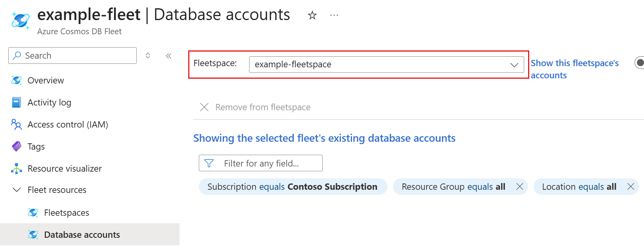This screenshot has width=644, height=250.
Task: Remove the Resource Group filter
Action: [x=519, y=187]
